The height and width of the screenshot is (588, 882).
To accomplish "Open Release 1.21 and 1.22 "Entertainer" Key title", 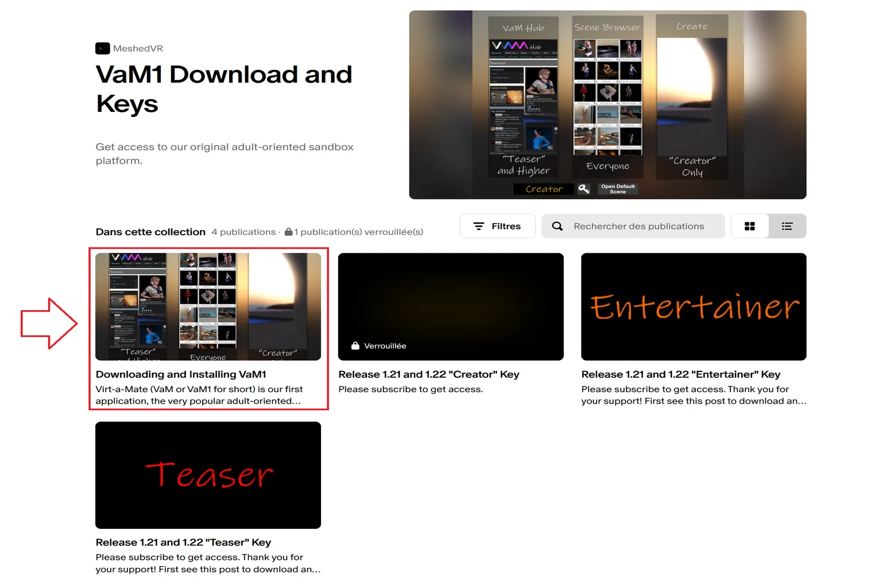I will 680,374.
